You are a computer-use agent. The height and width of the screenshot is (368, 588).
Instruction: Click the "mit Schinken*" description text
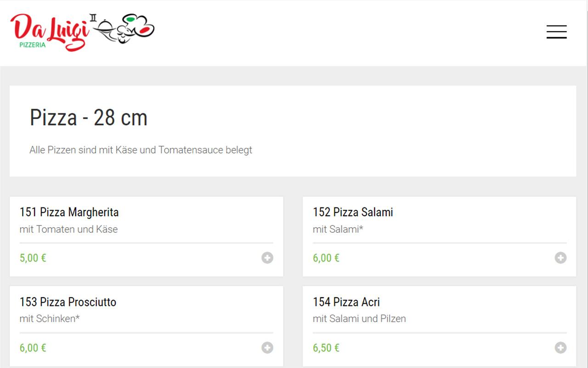(x=50, y=318)
